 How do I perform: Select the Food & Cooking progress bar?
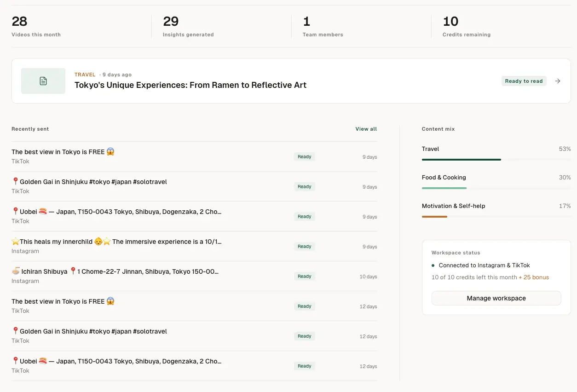(x=496, y=188)
